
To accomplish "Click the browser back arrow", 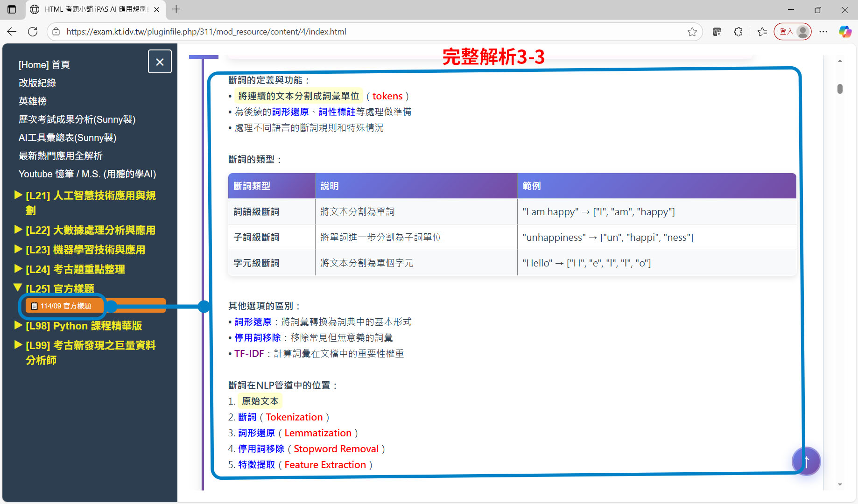I will click(12, 32).
